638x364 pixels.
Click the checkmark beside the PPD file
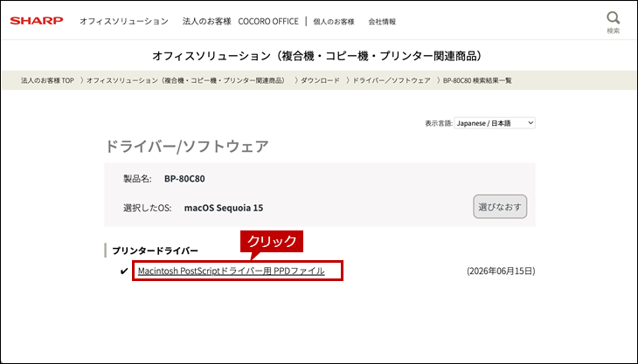coord(124,271)
